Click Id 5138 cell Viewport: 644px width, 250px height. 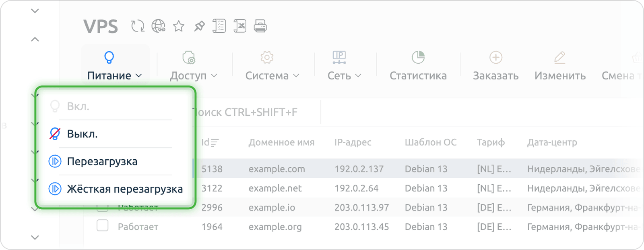(212, 169)
